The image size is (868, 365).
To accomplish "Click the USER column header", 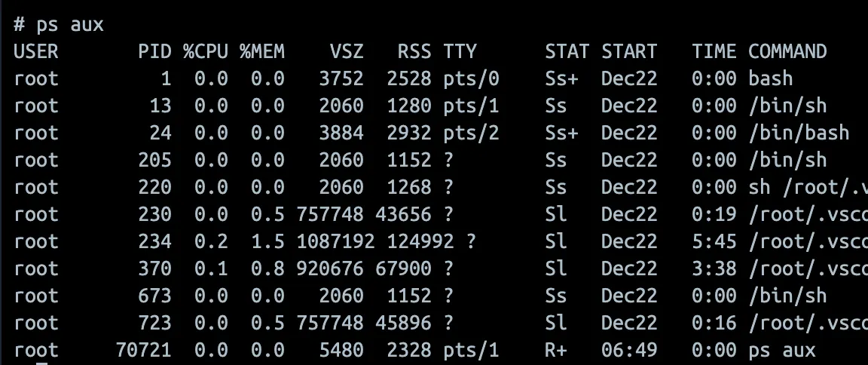I will click(x=36, y=51).
